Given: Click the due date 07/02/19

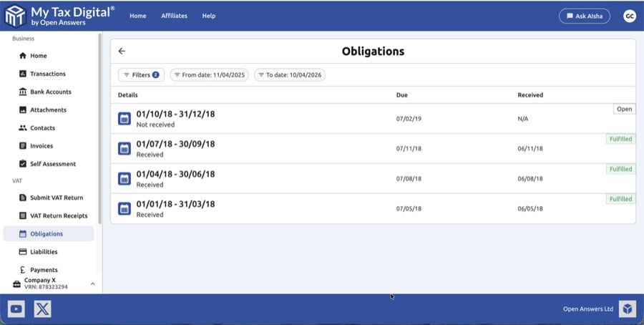Looking at the screenshot, I should 409,119.
